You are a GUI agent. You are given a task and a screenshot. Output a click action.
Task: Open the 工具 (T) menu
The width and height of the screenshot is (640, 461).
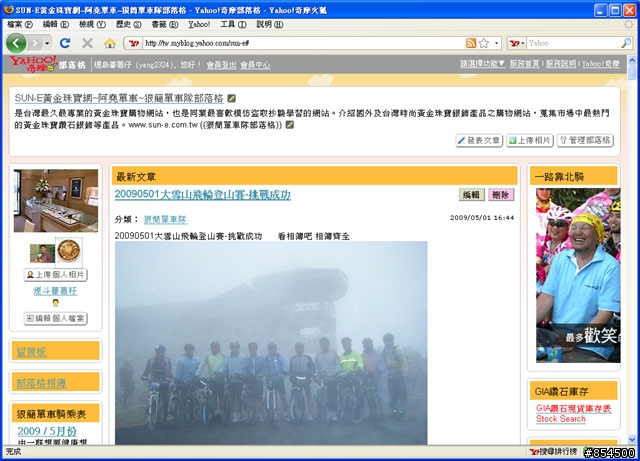click(233, 24)
